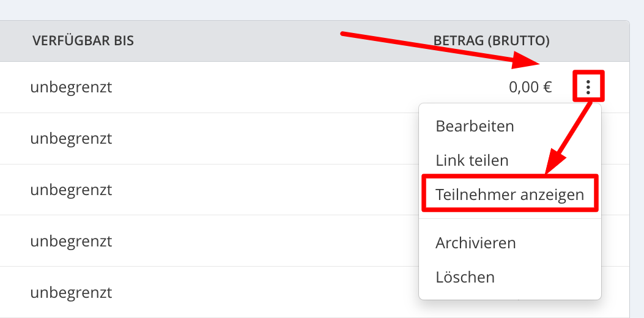The image size is (644, 318).
Task: Click the BETRAG (BRUTTO) column header
Action: pyautogui.click(x=492, y=41)
